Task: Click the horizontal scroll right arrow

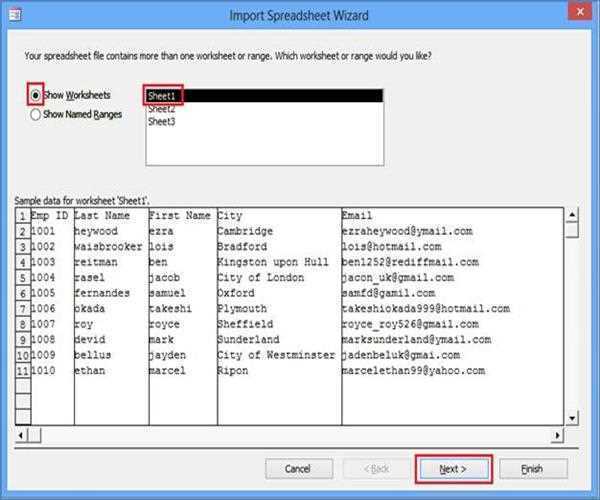Action: tap(557, 434)
